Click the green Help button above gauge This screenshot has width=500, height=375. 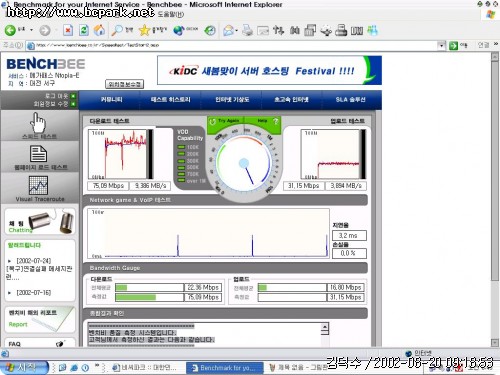263,121
